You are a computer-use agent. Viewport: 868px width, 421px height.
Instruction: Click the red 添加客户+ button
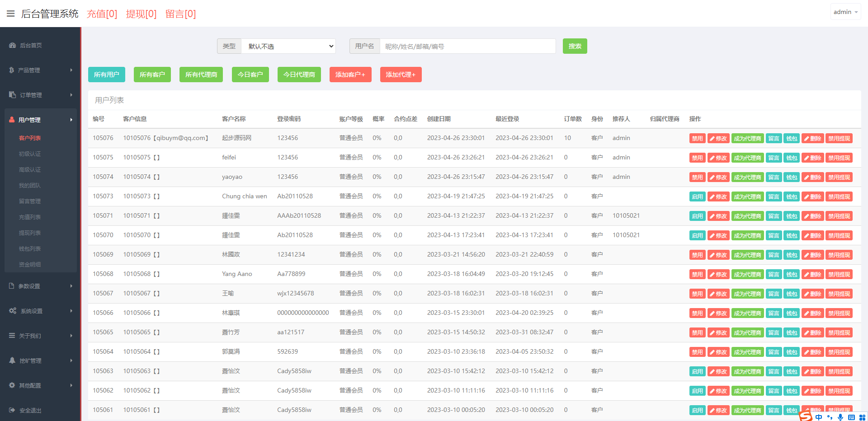click(x=350, y=75)
